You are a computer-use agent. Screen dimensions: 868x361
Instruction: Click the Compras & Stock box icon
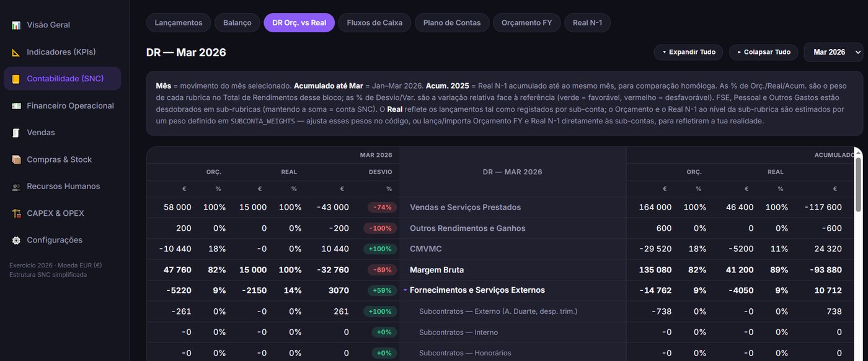coord(16,159)
